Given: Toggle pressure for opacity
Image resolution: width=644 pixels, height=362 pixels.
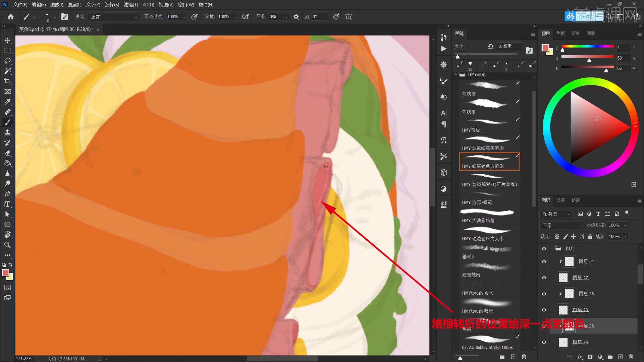Looking at the screenshot, I should pos(194,17).
